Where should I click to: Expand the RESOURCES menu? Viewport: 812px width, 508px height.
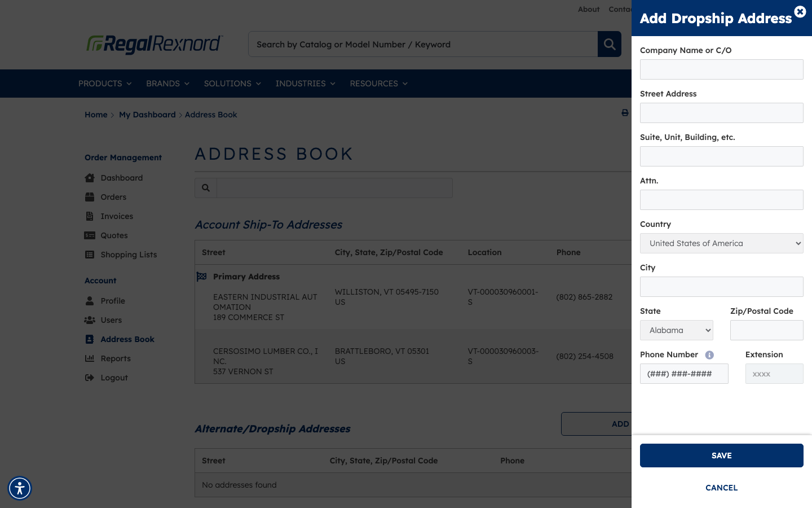point(378,84)
